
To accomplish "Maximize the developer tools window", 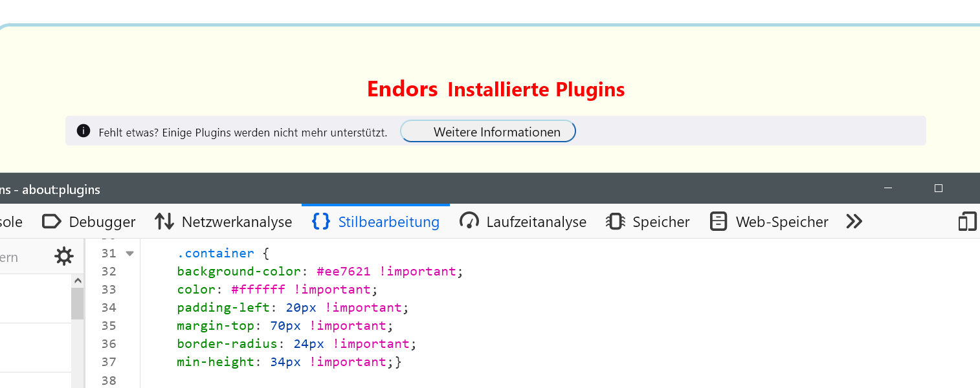I will click(939, 188).
